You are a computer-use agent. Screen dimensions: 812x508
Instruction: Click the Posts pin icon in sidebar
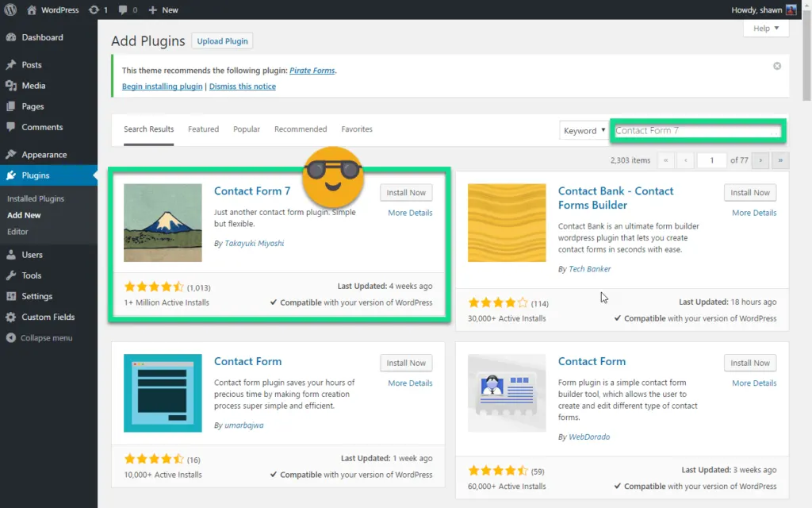pos(11,65)
